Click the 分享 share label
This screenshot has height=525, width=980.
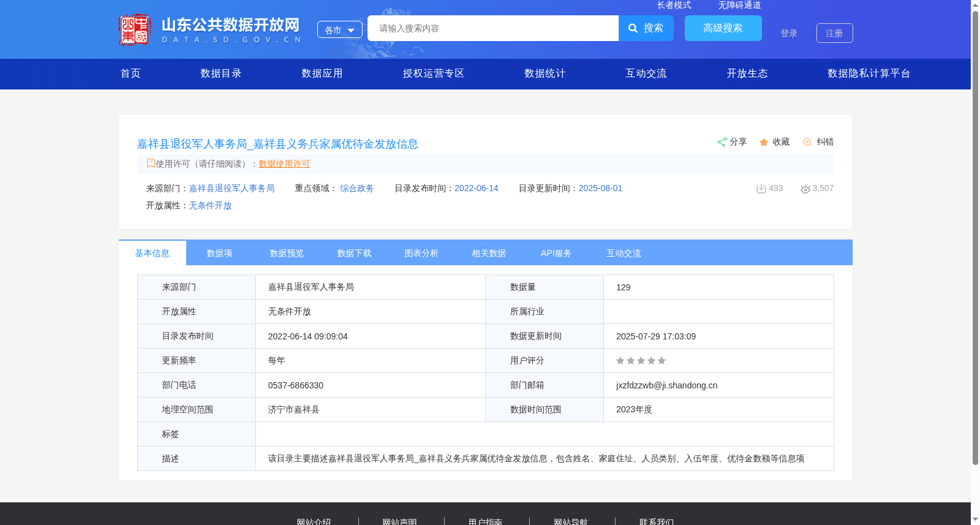point(738,142)
